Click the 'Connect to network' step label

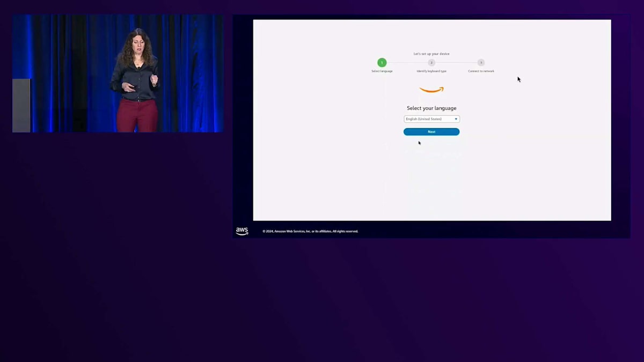tap(481, 71)
